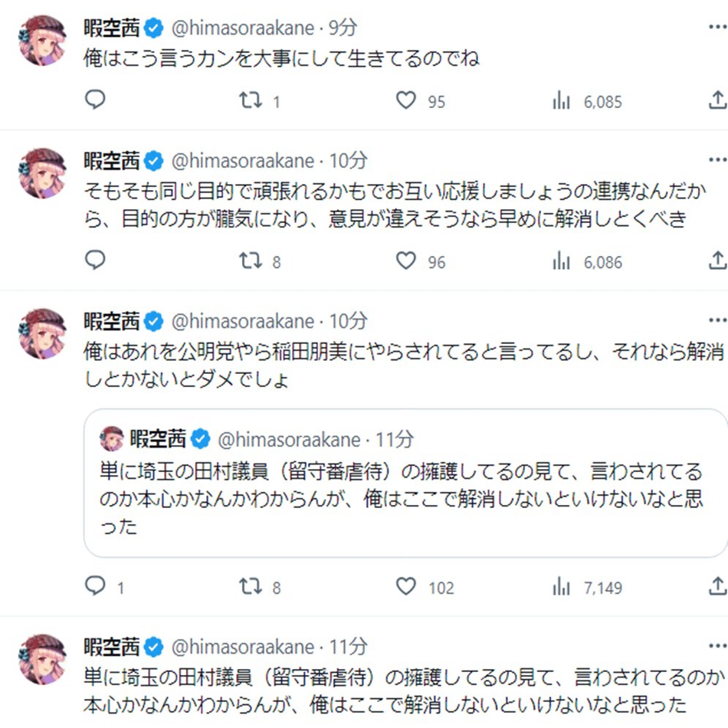View analytics showing 6,085 views
The width and height of the screenshot is (728, 728).
pos(562,100)
